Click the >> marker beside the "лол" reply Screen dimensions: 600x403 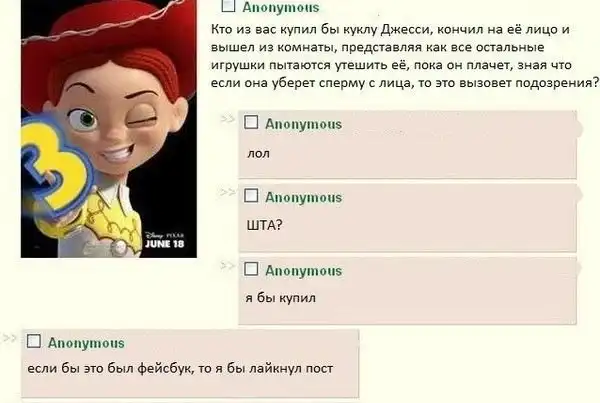(x=227, y=119)
